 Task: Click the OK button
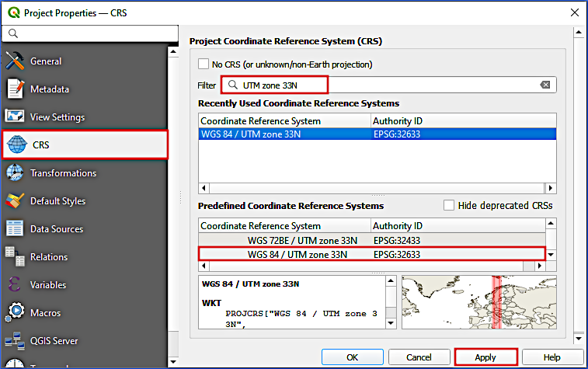(x=352, y=357)
